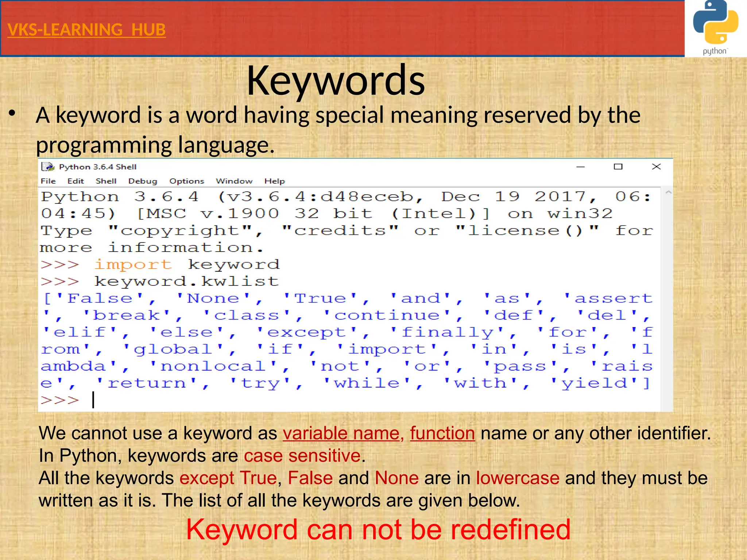Click 'global' in the keyword list output

[x=173, y=349]
